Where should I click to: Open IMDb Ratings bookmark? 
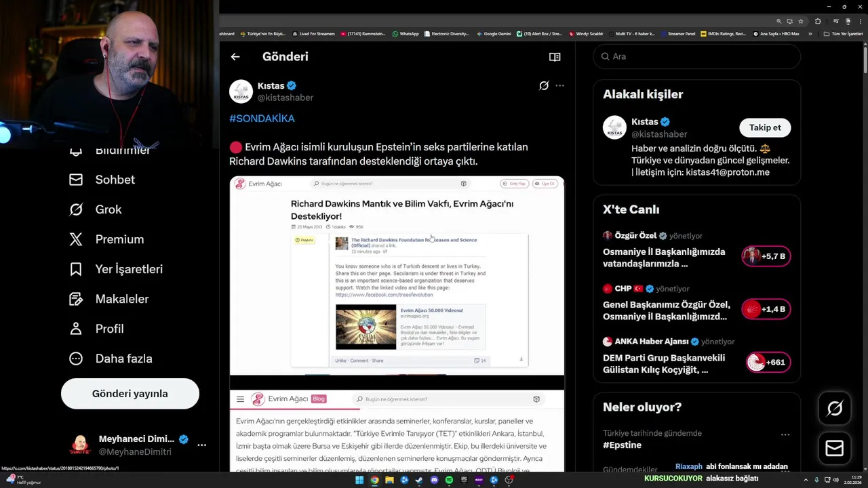tap(723, 33)
